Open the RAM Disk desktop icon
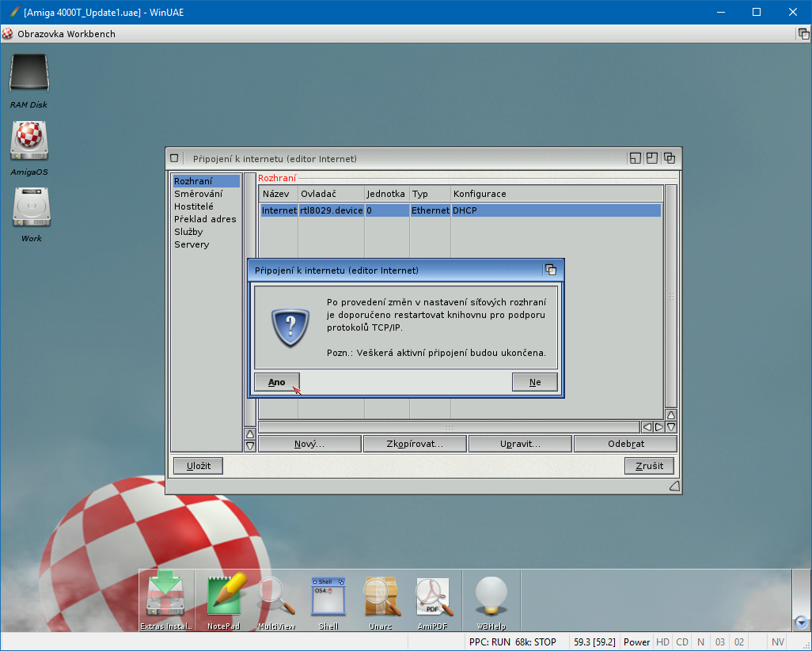Viewport: 812px width, 651px height. click(x=29, y=75)
